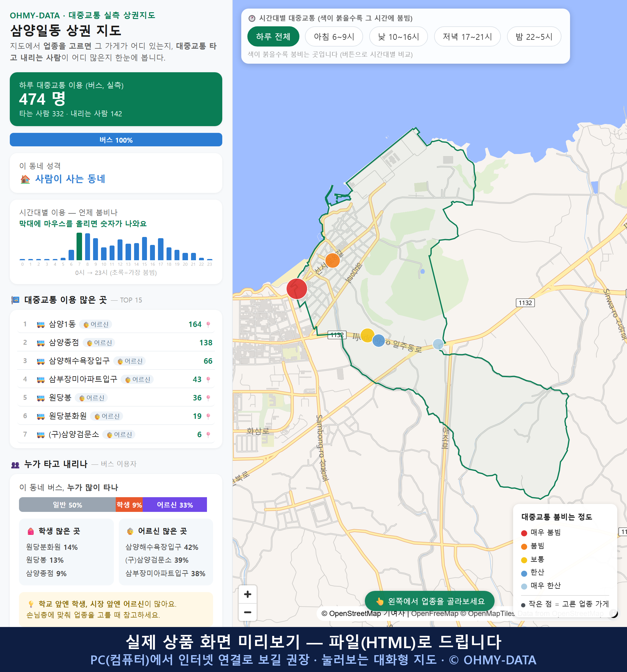The image size is (627, 672).
Task: Click the people icon beside 누가 타고 내리나
Action: point(15,465)
